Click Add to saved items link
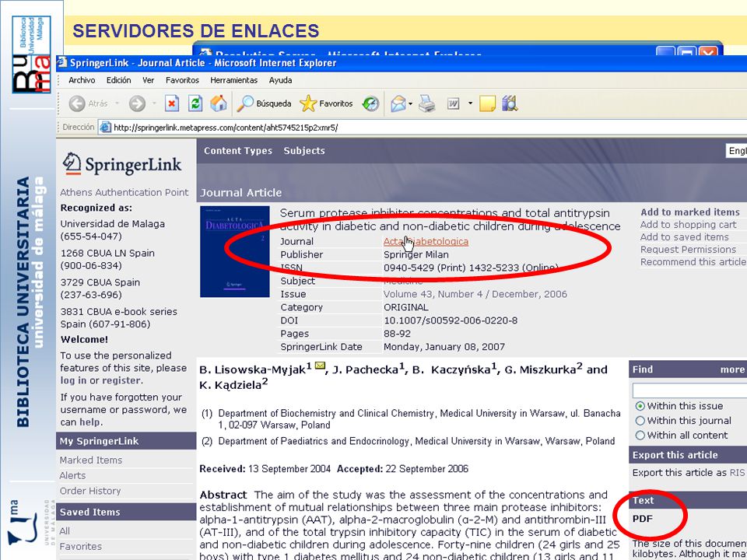The height and width of the screenshot is (560, 747). coord(685,237)
